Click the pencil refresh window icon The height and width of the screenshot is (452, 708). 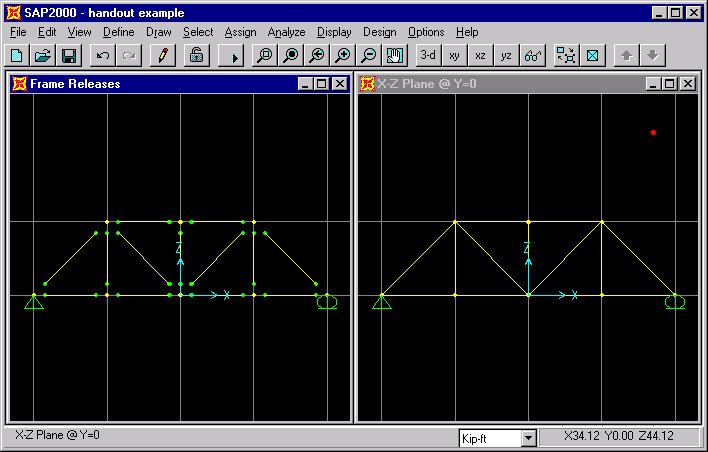[162, 56]
